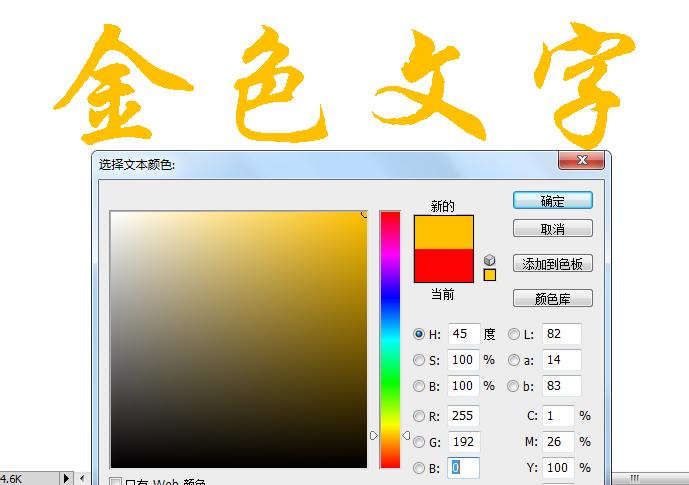Click the L value field showing 82
The height and width of the screenshot is (485, 689).
point(562,334)
